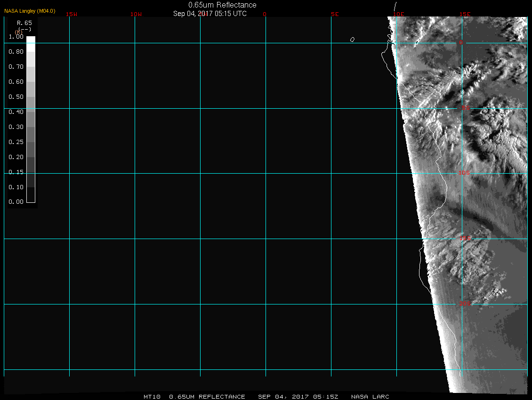Click the 15W longitude label
The image size is (532, 400).
coord(72,14)
